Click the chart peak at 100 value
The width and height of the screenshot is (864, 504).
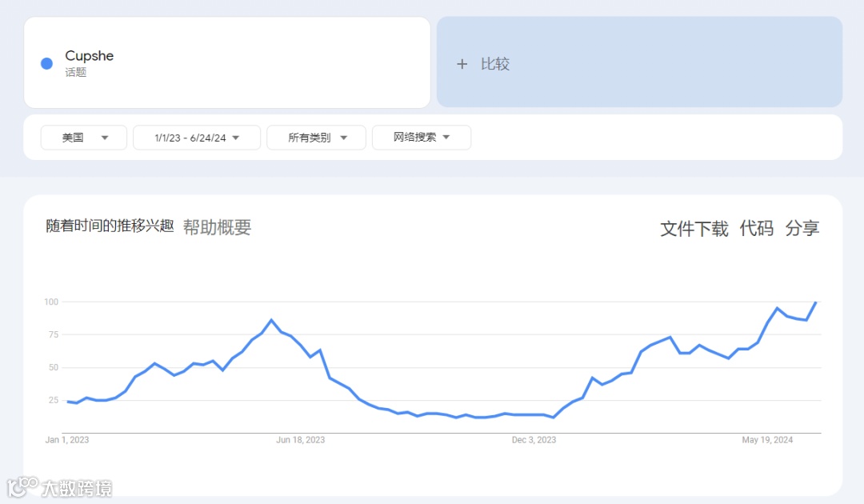(x=816, y=302)
